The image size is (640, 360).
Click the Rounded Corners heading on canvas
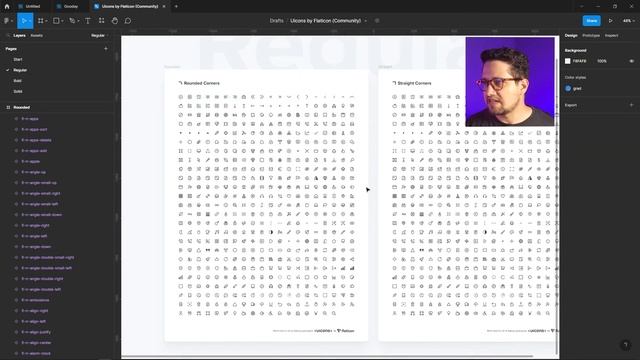pos(202,83)
